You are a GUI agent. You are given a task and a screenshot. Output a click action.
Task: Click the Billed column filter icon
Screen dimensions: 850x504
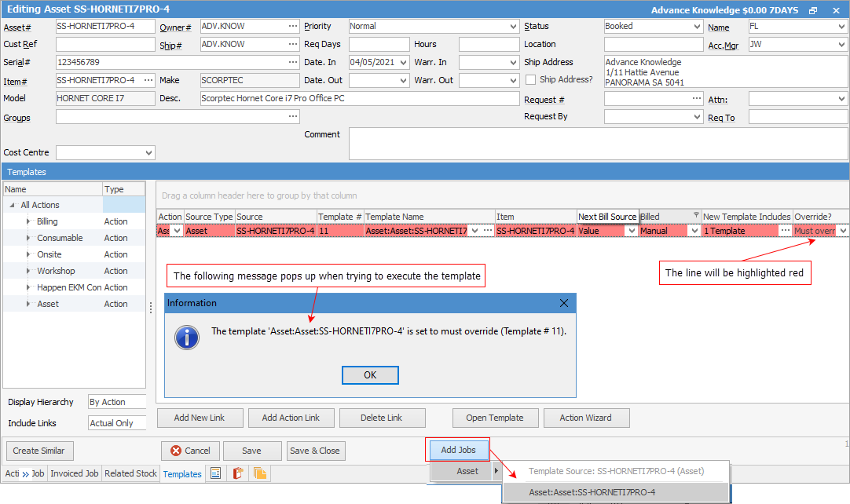(696, 215)
